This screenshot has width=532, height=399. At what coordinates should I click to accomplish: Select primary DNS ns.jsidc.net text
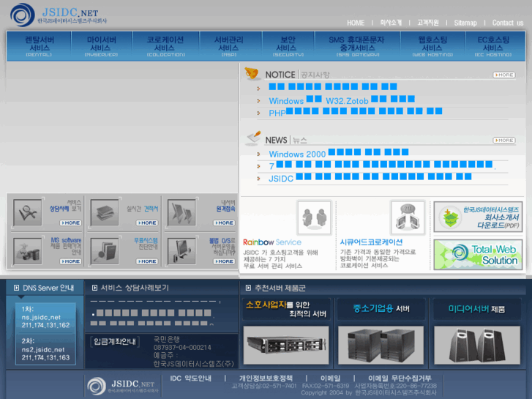(x=41, y=318)
